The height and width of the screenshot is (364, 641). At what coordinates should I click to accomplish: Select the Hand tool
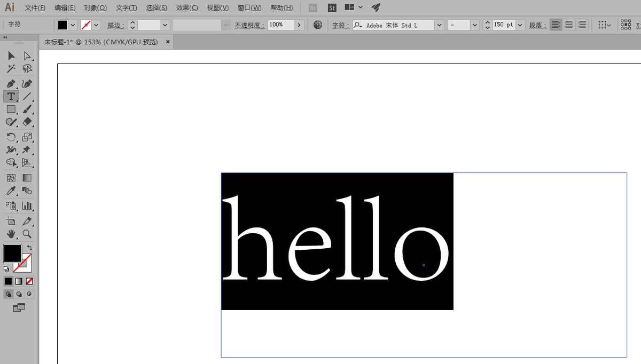click(11, 234)
